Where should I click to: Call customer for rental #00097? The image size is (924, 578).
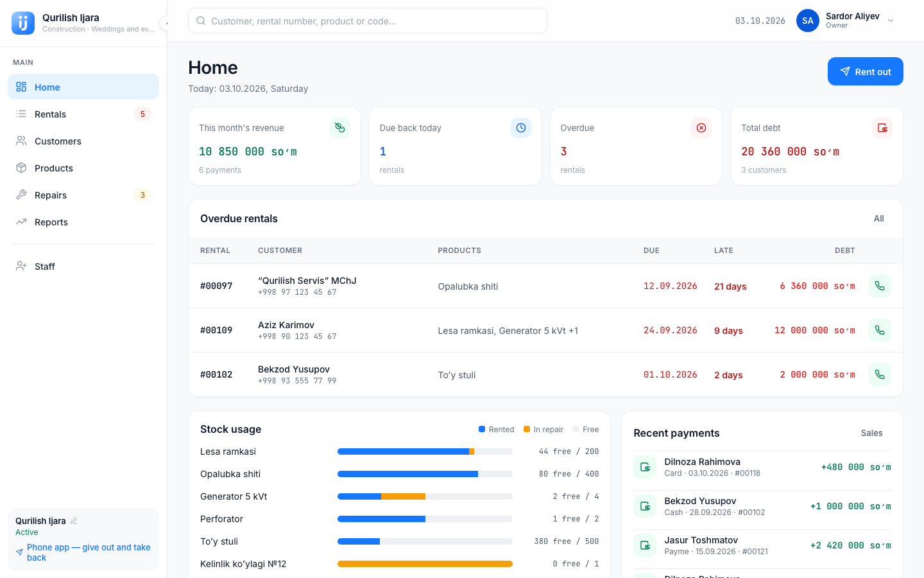(879, 286)
